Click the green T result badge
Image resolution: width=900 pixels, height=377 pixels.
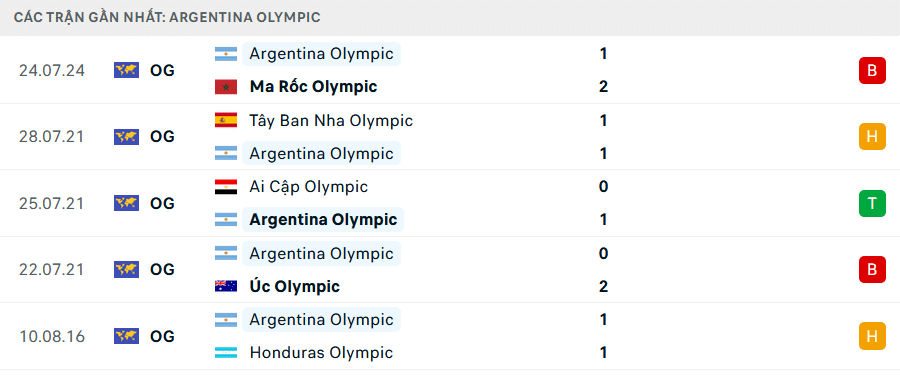click(x=872, y=203)
